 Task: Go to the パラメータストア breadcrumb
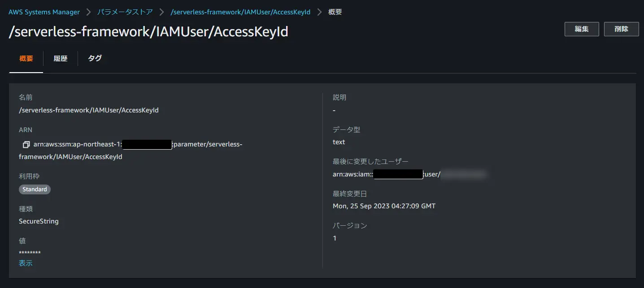point(125,12)
